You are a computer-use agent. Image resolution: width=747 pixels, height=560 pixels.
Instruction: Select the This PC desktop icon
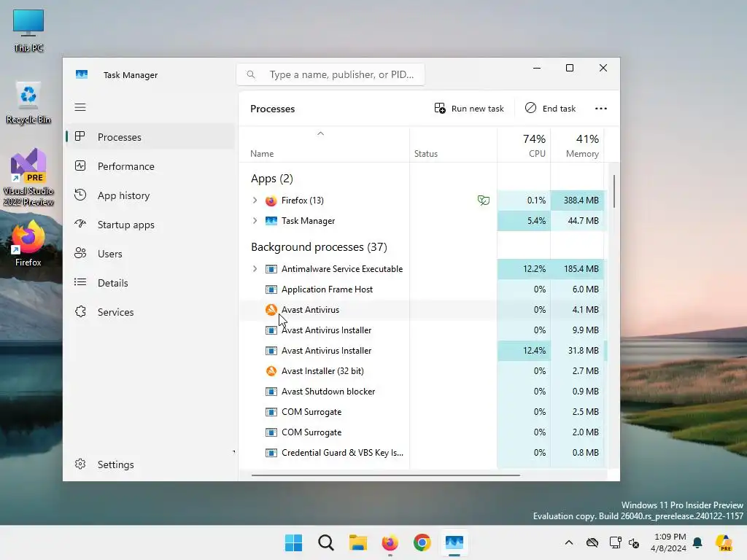28,31
